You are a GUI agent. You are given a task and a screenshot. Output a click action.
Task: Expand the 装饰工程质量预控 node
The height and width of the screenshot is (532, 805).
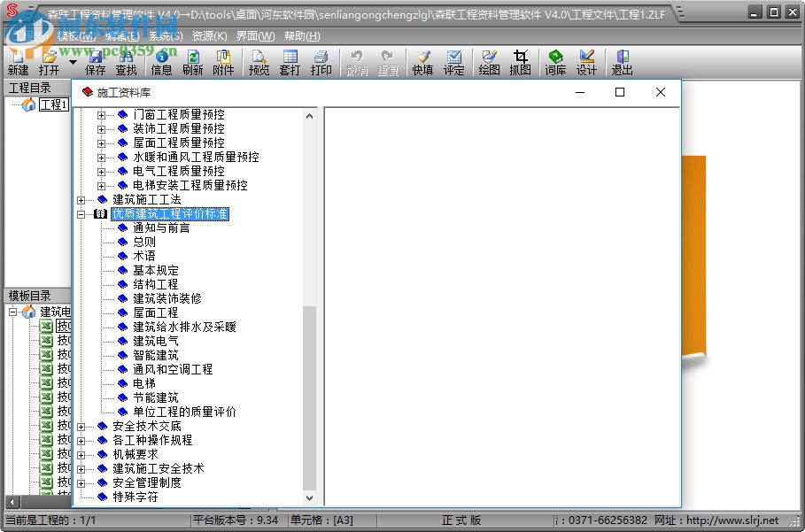101,129
